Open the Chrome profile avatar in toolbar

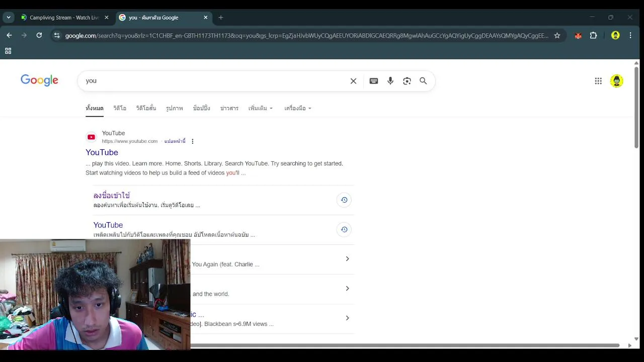point(615,36)
